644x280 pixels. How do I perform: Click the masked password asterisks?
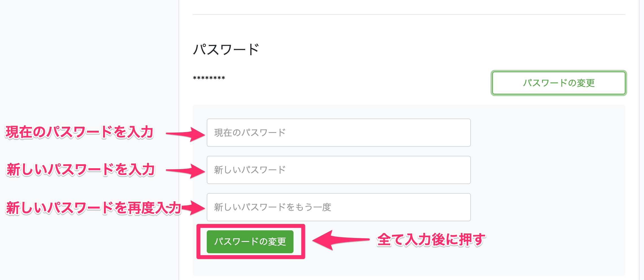pos(209,78)
